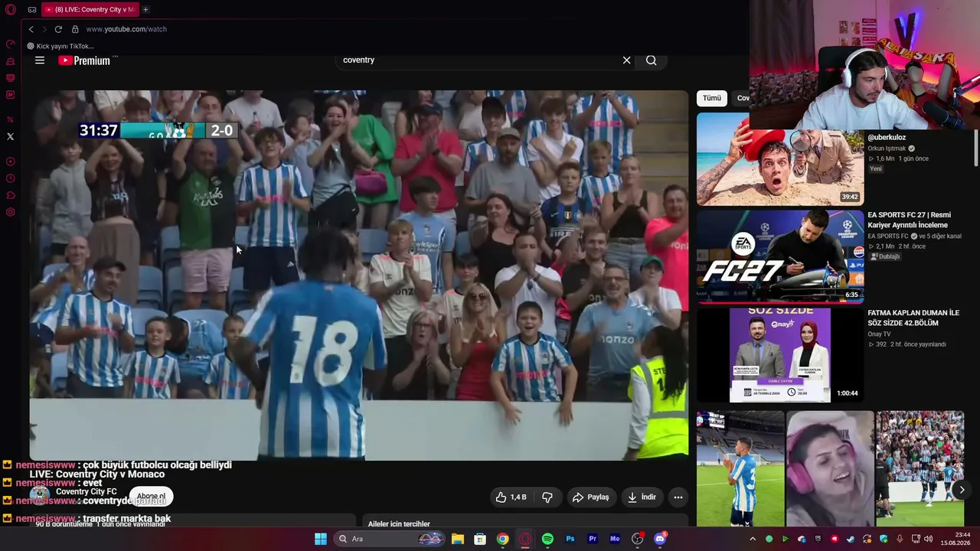Open the Windows Start menu
This screenshot has width=980, height=551.
[321, 539]
